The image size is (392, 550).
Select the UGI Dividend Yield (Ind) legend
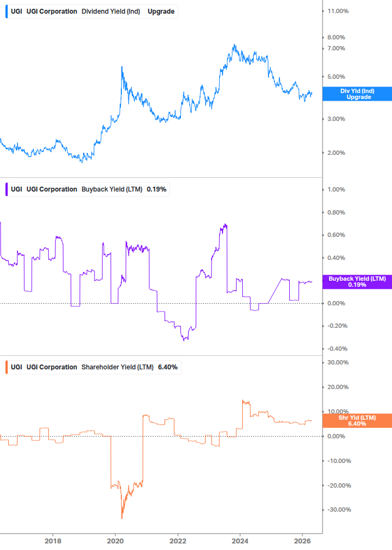click(92, 11)
